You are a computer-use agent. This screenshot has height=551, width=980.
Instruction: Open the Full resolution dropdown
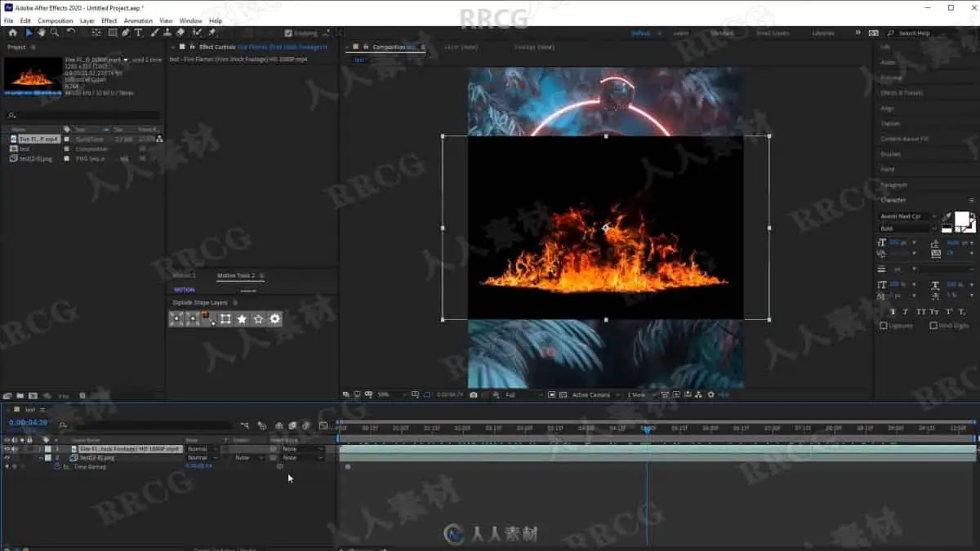(523, 395)
